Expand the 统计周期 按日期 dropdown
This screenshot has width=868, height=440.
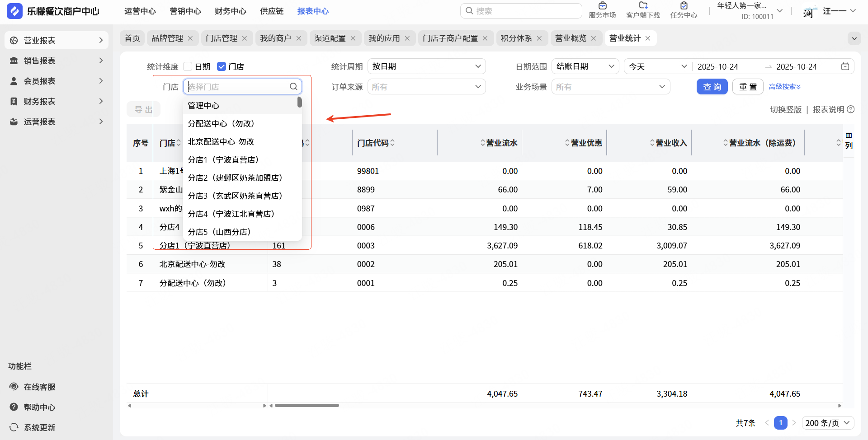point(426,66)
